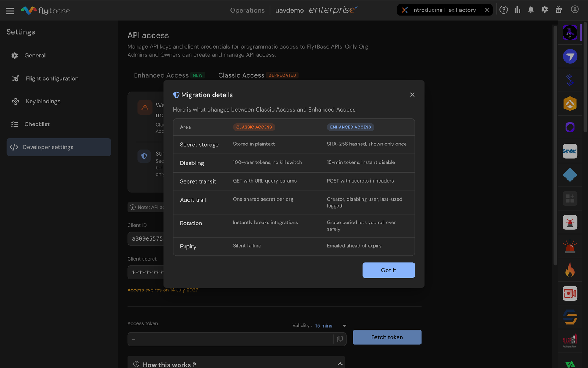
Task: Open the user profile icon
Action: (575, 10)
